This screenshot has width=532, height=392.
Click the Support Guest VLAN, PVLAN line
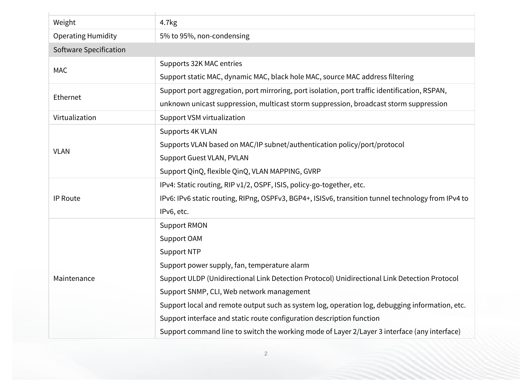[x=204, y=158]
